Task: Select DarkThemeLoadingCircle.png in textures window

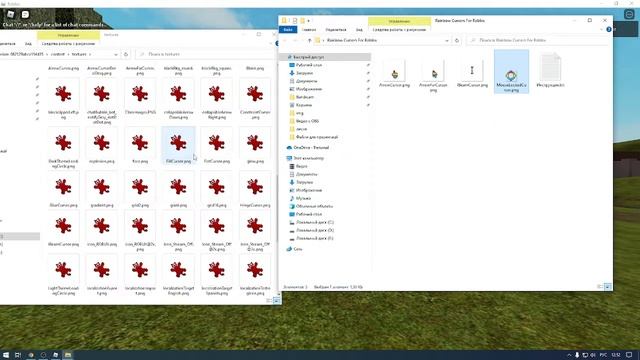Action: (x=63, y=148)
